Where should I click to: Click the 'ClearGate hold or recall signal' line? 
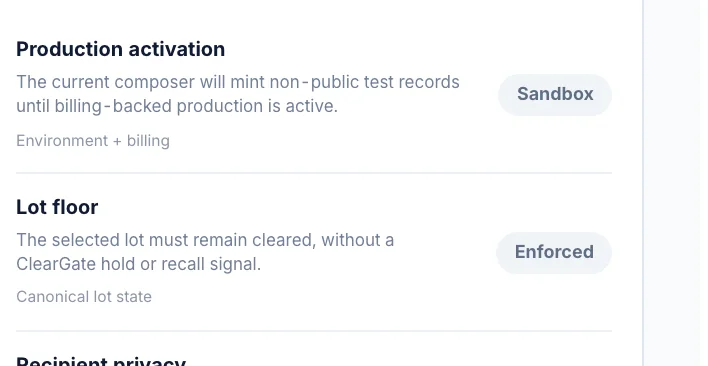tap(139, 264)
